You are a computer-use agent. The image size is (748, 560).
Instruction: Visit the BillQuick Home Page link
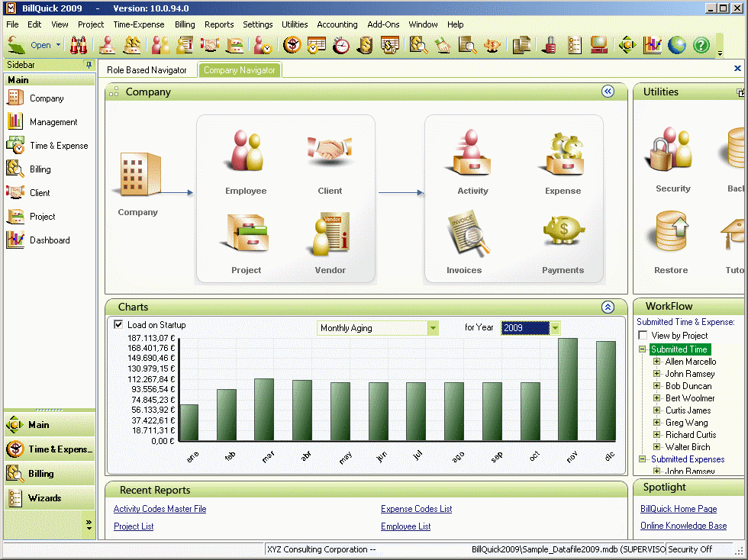pyautogui.click(x=679, y=509)
